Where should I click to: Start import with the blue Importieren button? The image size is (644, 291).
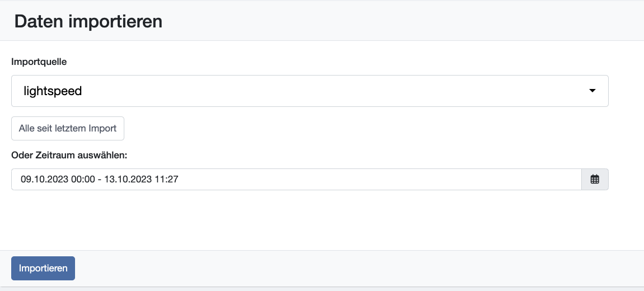43,269
